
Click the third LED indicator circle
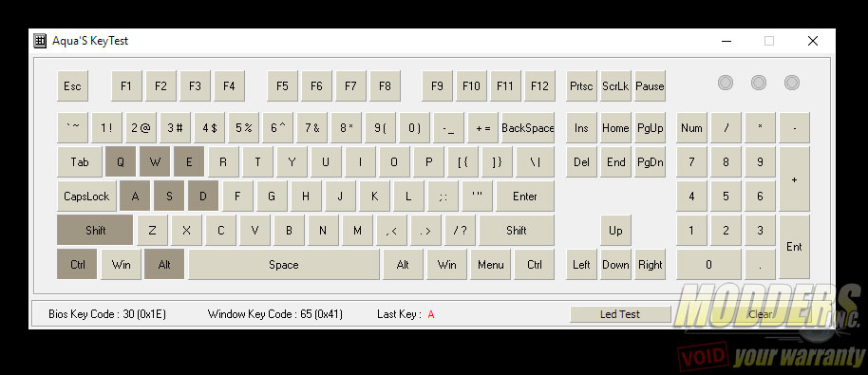pyautogui.click(x=792, y=83)
